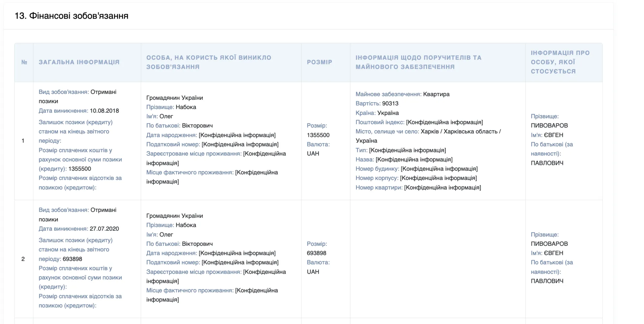
Task: Click 'ПАВЛОВИЧ' patronymic in second row
Action: click(x=547, y=281)
